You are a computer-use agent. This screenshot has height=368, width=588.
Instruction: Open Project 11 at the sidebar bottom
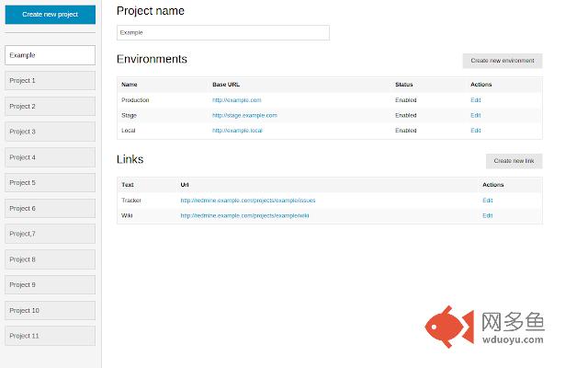[50, 336]
